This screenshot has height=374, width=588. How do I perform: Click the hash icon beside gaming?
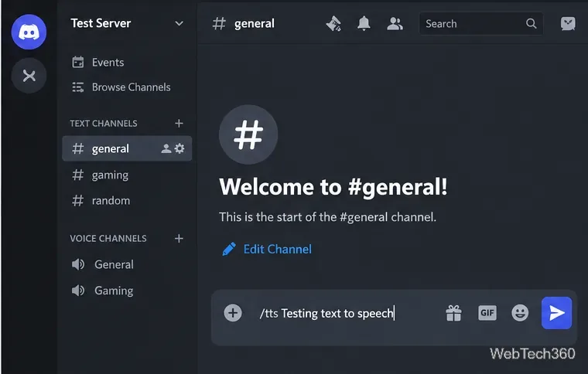pyautogui.click(x=77, y=175)
